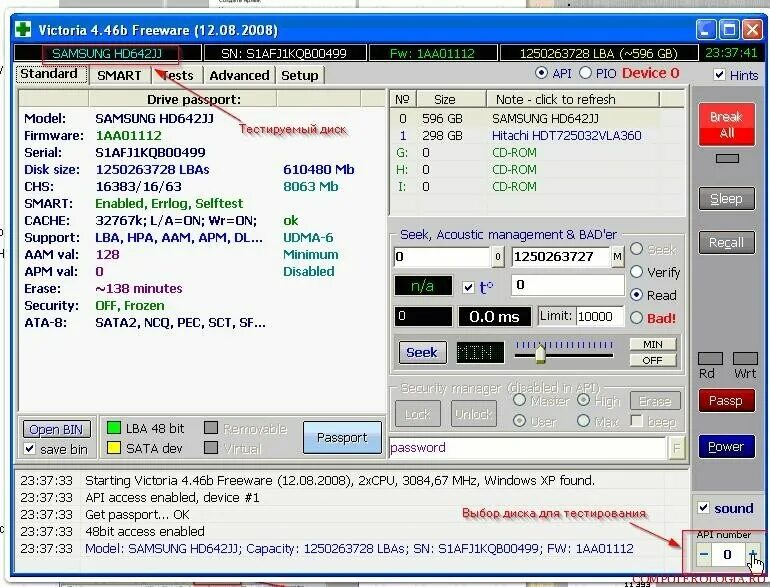The height and width of the screenshot is (587, 770).
Task: Select API access mode
Action: coord(541,73)
